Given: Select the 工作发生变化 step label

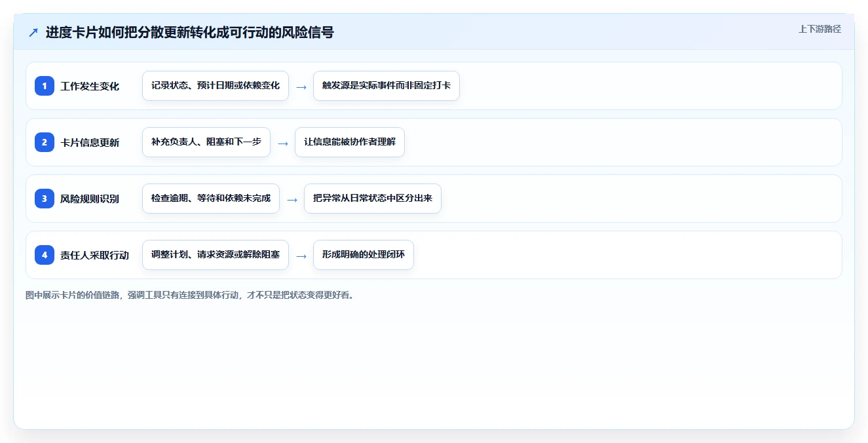Looking at the screenshot, I should (x=90, y=86).
